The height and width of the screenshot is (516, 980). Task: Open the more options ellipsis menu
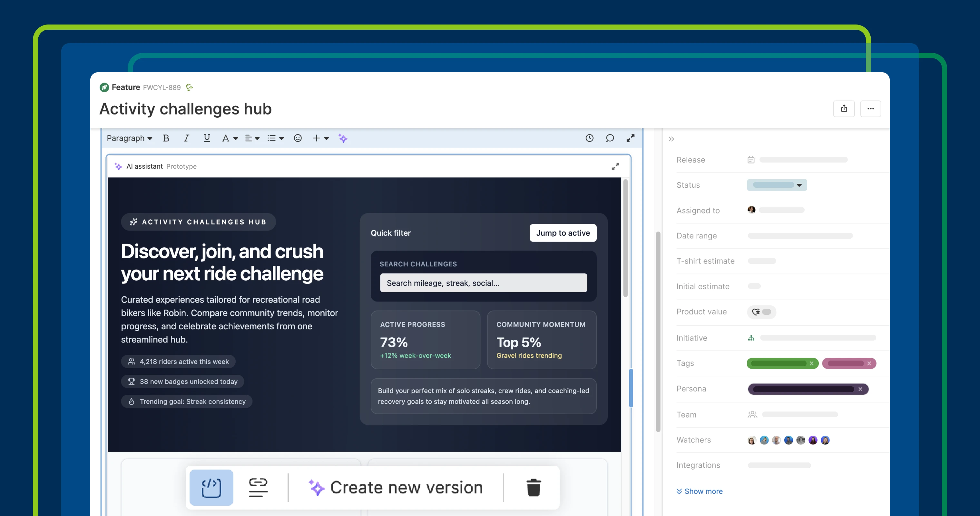pyautogui.click(x=870, y=108)
